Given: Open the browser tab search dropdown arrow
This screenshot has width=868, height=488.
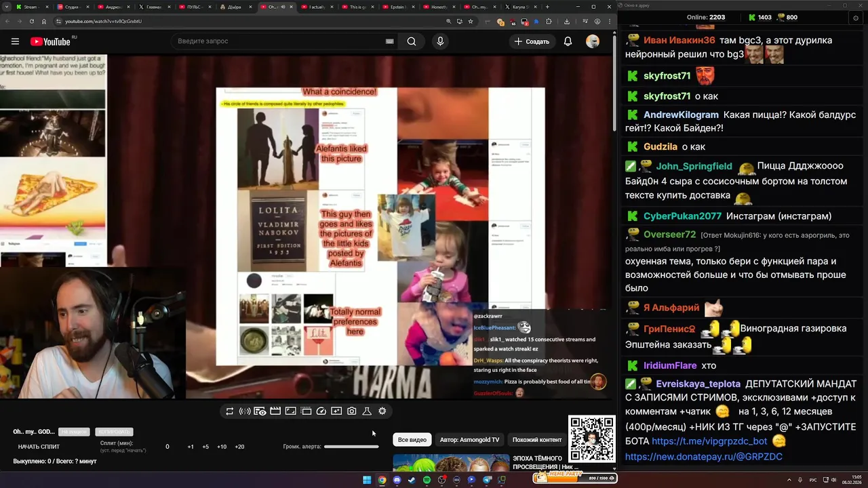Looking at the screenshot, I should [7, 7].
